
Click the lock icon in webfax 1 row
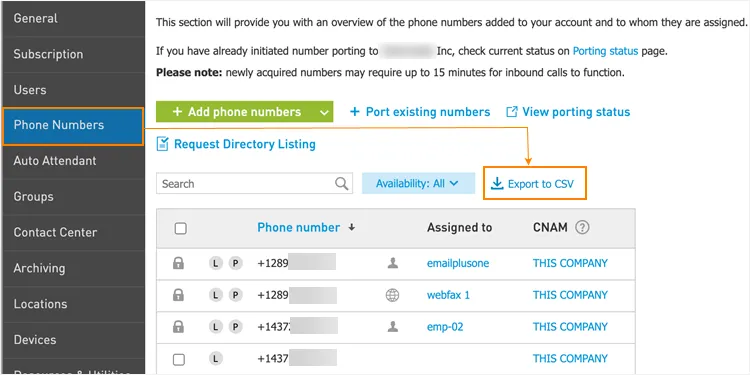coord(178,295)
